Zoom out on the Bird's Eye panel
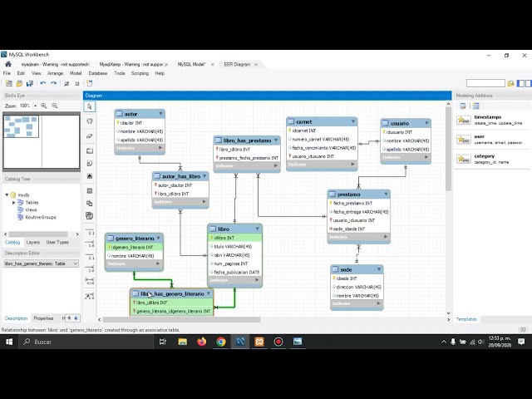 [x=55, y=106]
